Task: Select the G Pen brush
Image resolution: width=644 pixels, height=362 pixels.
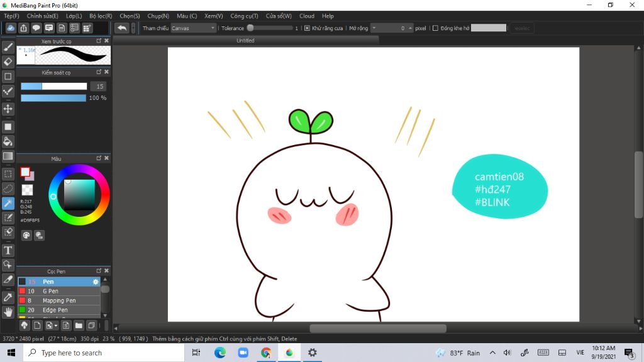Action: (58, 291)
